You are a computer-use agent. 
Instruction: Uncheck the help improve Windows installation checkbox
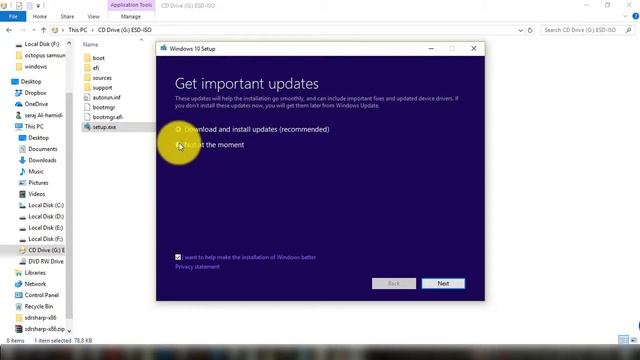178,257
